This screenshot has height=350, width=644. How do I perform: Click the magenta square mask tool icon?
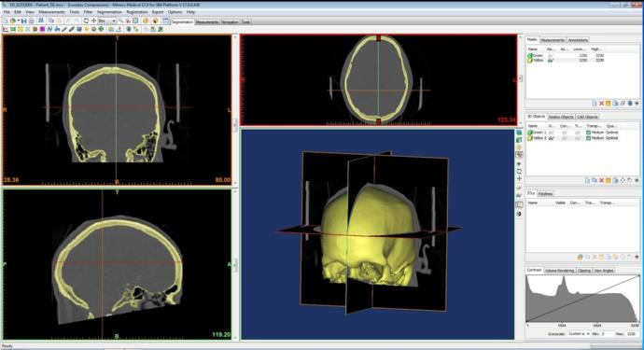(x=42, y=29)
